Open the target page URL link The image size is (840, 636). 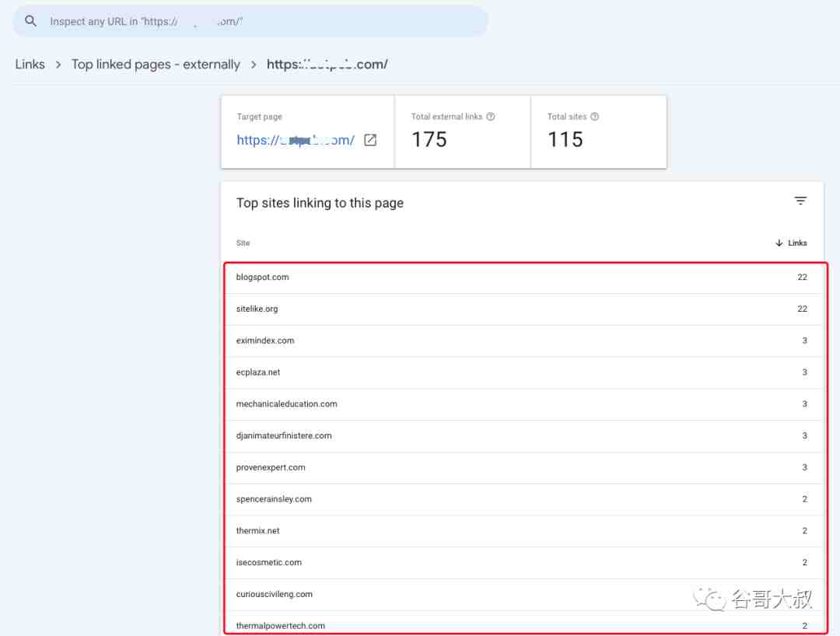click(296, 140)
